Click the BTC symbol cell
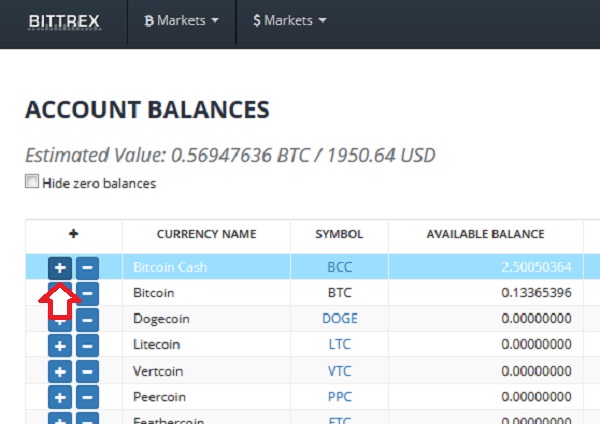This screenshot has width=600, height=424. pyautogui.click(x=339, y=293)
